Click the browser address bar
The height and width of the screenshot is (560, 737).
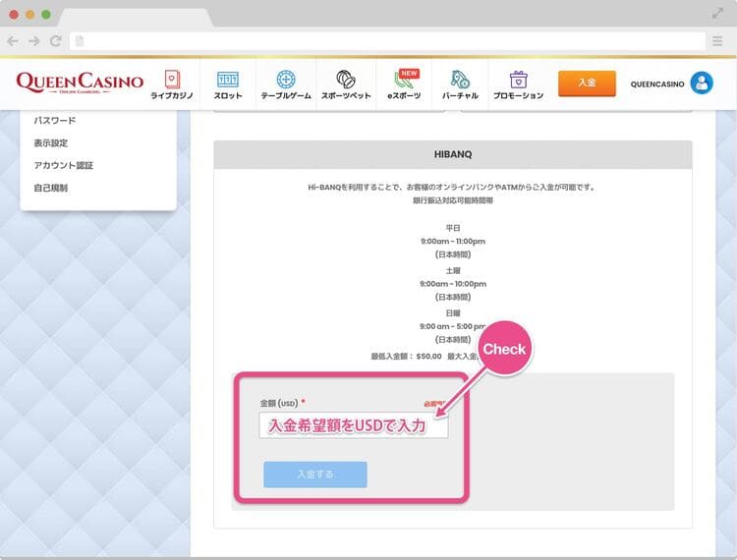coord(388,41)
